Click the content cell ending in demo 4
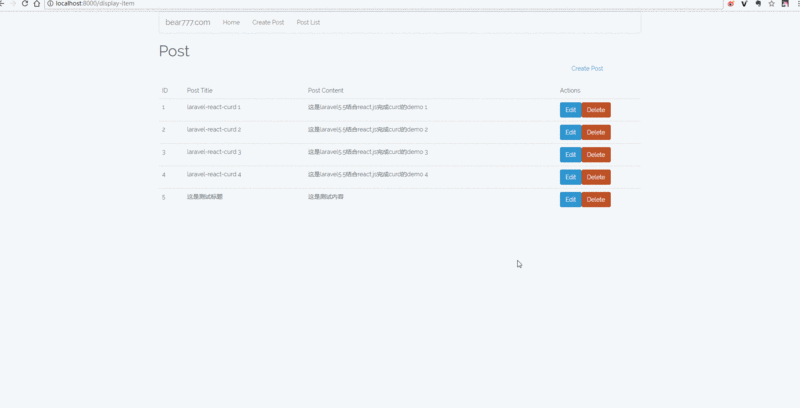This screenshot has width=800, height=408. pyautogui.click(x=368, y=174)
